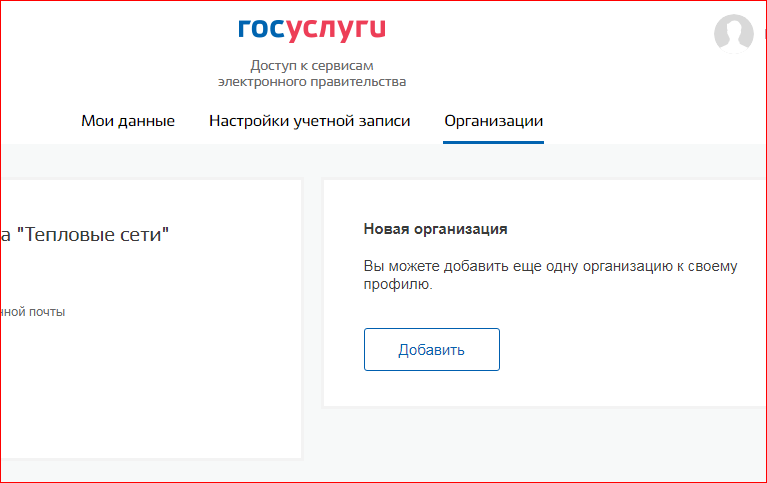Click the word "профилю." in the description

coord(398,284)
